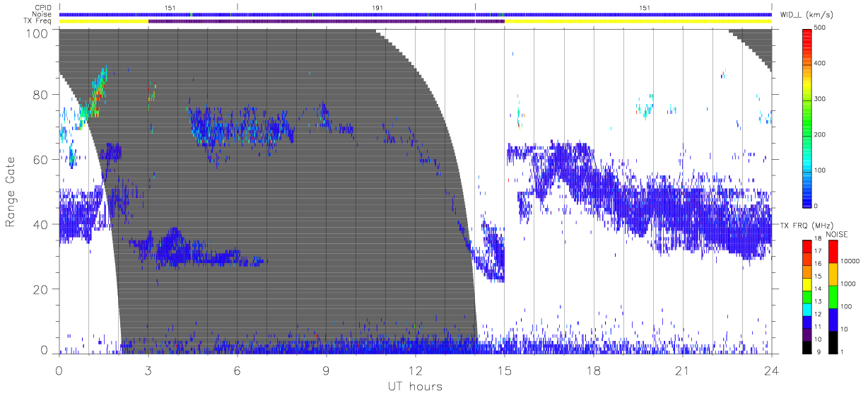Click the 18 MHz red swatch
This screenshot has width=868, height=401.
point(807,245)
